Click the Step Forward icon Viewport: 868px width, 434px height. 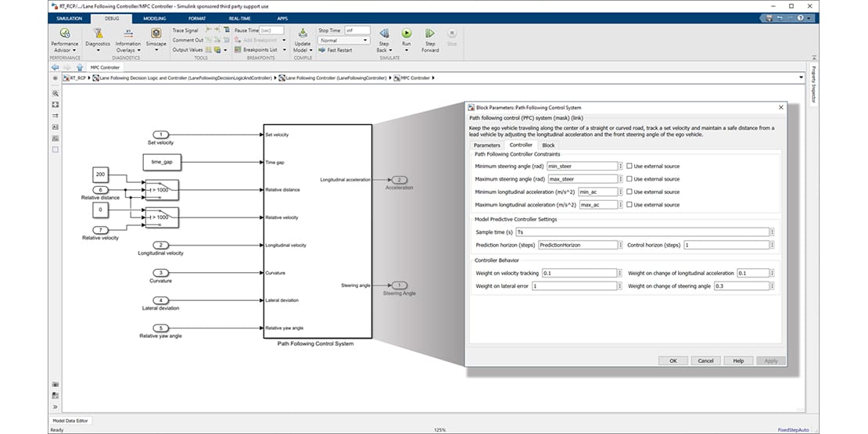tap(430, 34)
